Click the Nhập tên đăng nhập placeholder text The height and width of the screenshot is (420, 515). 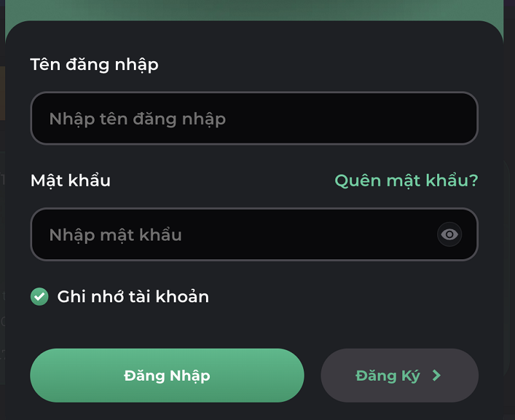(x=137, y=119)
